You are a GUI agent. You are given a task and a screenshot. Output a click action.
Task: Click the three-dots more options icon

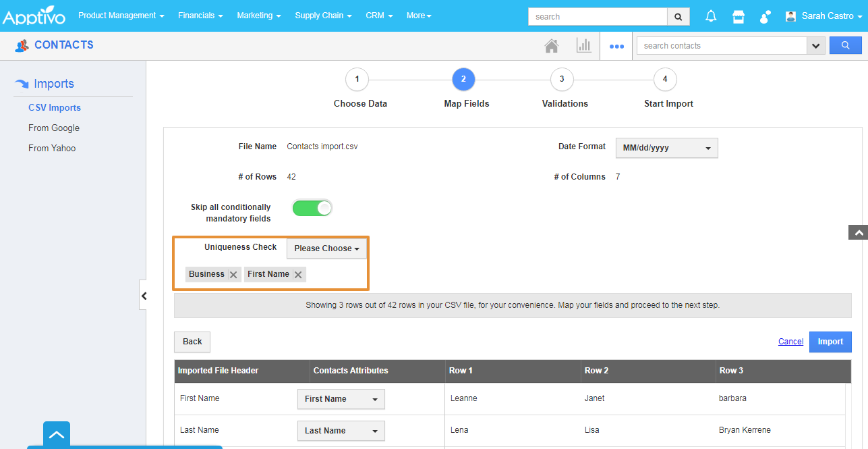click(x=616, y=47)
